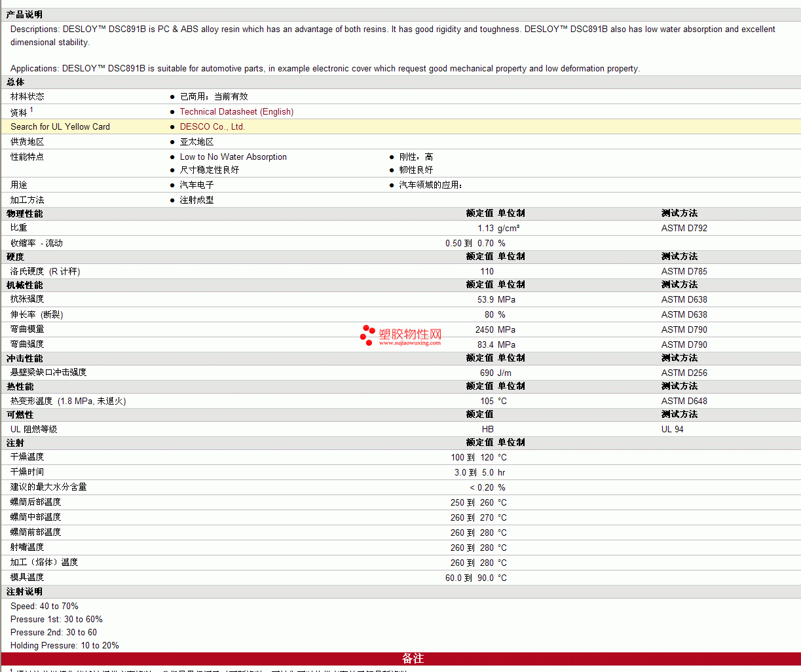801x672 pixels.
Task: Click the Pressure 2nd: 30 to 60 note
Action: 54,633
